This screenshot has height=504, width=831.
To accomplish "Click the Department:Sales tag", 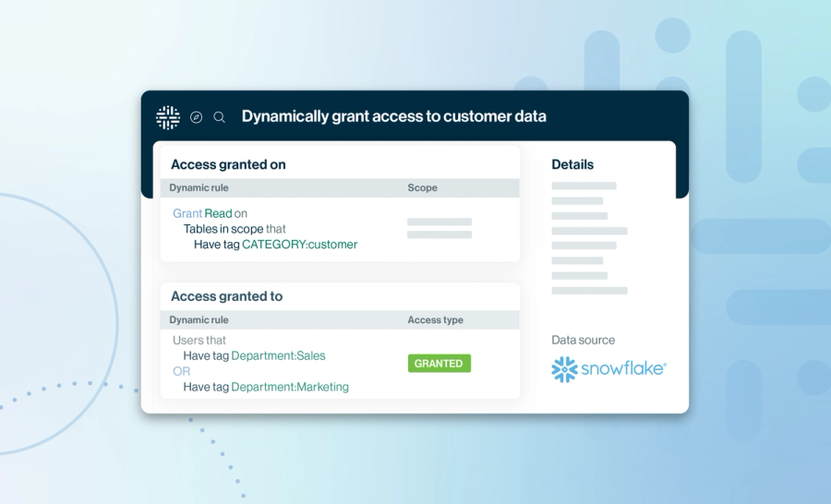I will 278,355.
